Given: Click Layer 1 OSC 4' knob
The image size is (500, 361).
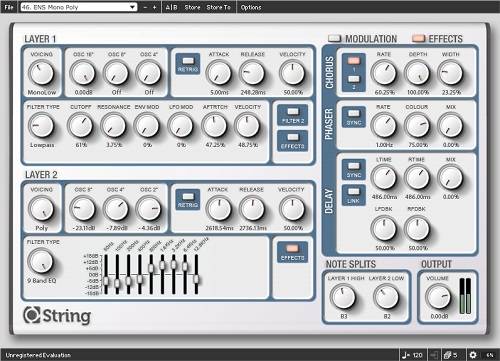Looking at the screenshot, I should [149, 73].
